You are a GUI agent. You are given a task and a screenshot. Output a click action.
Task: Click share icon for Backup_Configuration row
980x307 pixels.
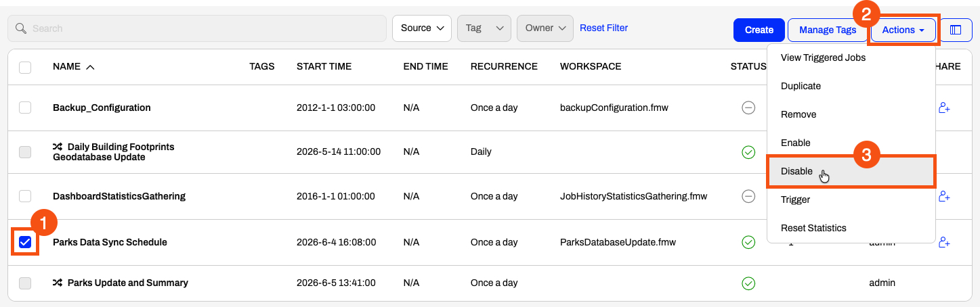945,108
